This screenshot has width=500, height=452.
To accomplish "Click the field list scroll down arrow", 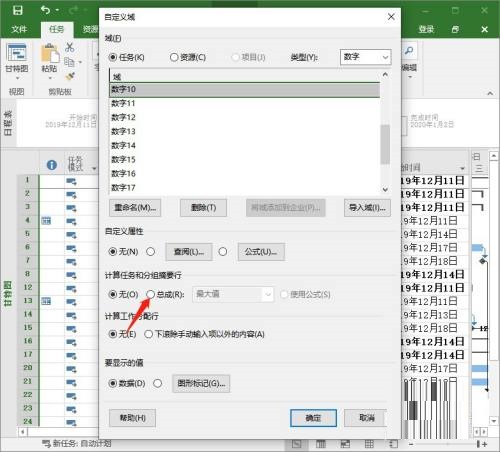I will (385, 189).
